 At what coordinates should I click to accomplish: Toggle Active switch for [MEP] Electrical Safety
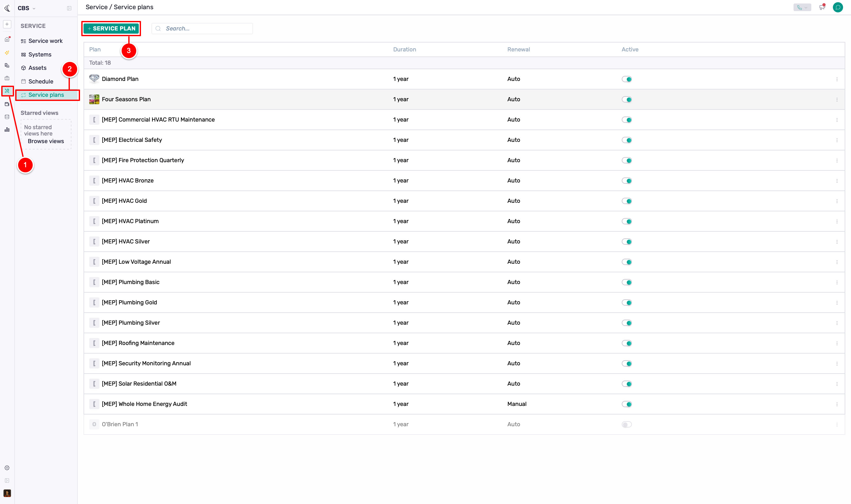(x=627, y=140)
